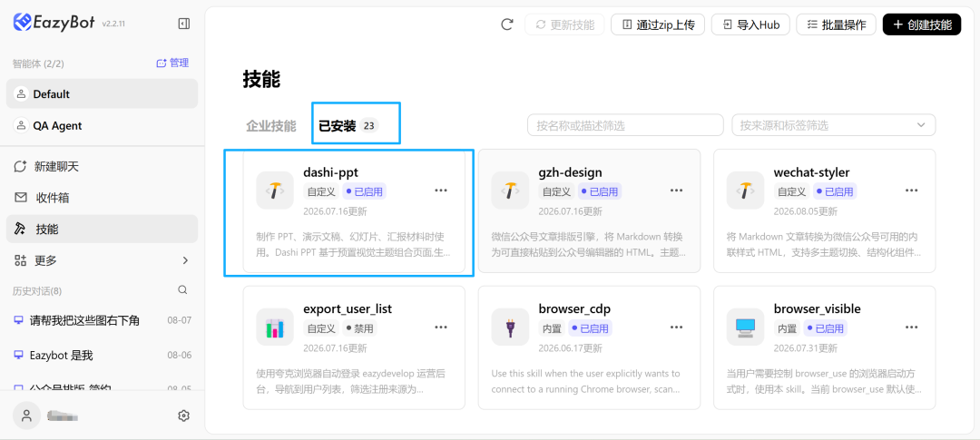Click the 创建技能 button
The width and height of the screenshot is (980, 440).
922,24
